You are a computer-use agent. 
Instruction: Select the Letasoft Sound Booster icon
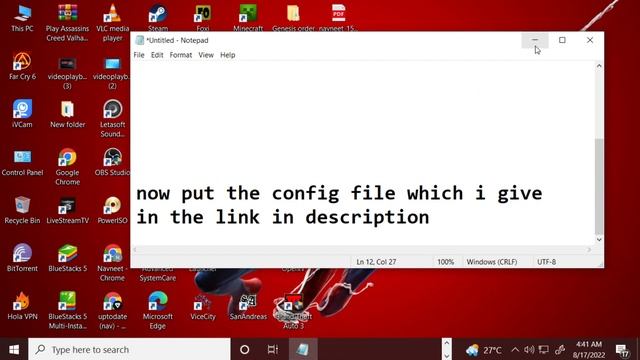[x=112, y=119]
